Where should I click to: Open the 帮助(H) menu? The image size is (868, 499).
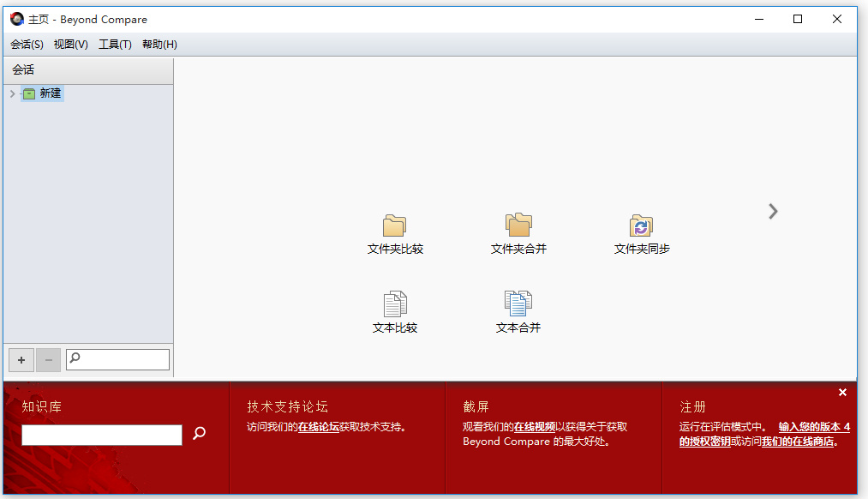point(159,43)
